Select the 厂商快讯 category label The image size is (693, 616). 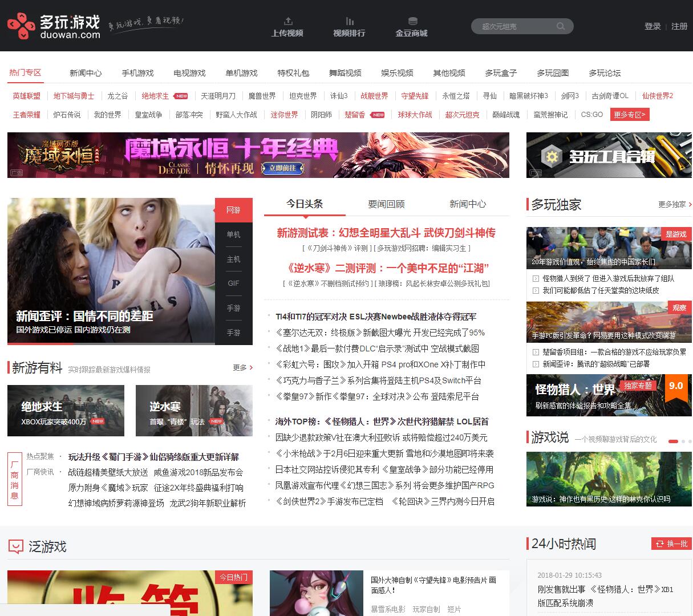click(40, 472)
